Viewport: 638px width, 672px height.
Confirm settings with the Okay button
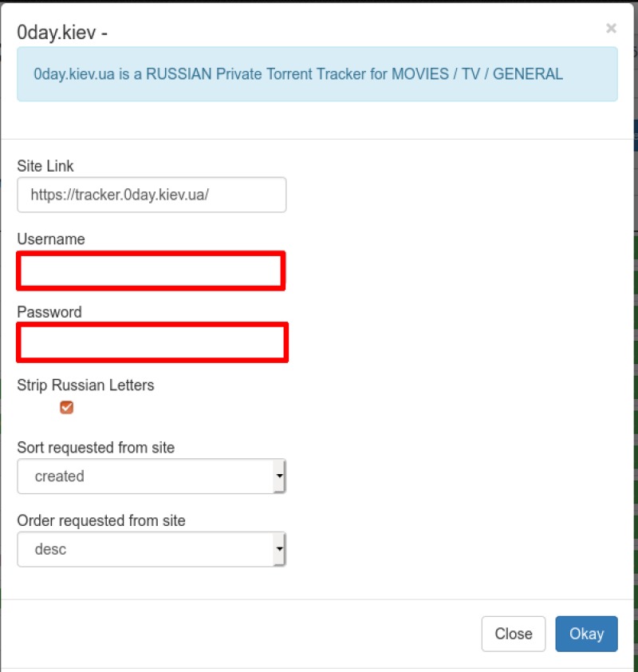587,634
